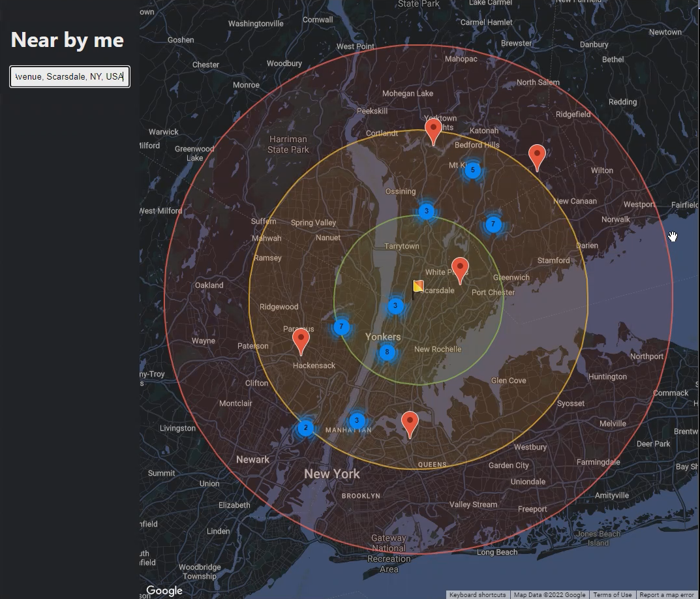Click the Huntington map label

click(607, 376)
